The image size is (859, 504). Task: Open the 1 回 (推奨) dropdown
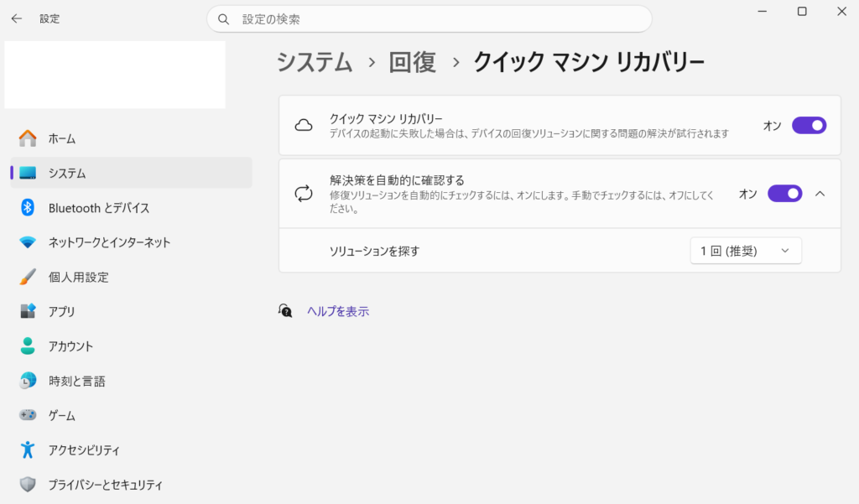coord(745,251)
